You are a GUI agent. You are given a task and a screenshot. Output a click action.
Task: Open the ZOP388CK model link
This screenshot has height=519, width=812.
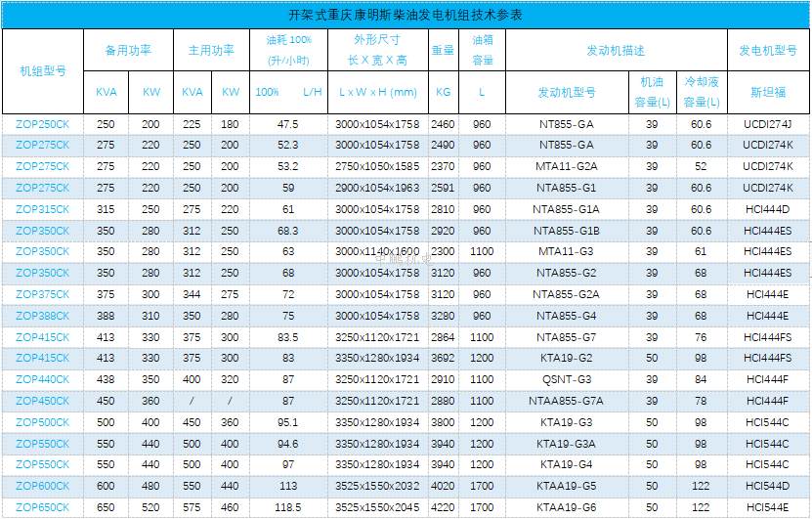(43, 316)
